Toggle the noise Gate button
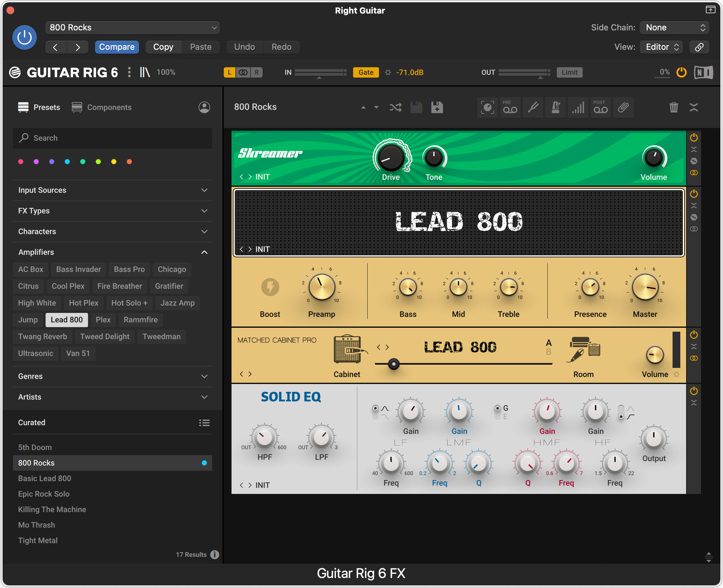Screen dimensions: 723x588 (366, 72)
